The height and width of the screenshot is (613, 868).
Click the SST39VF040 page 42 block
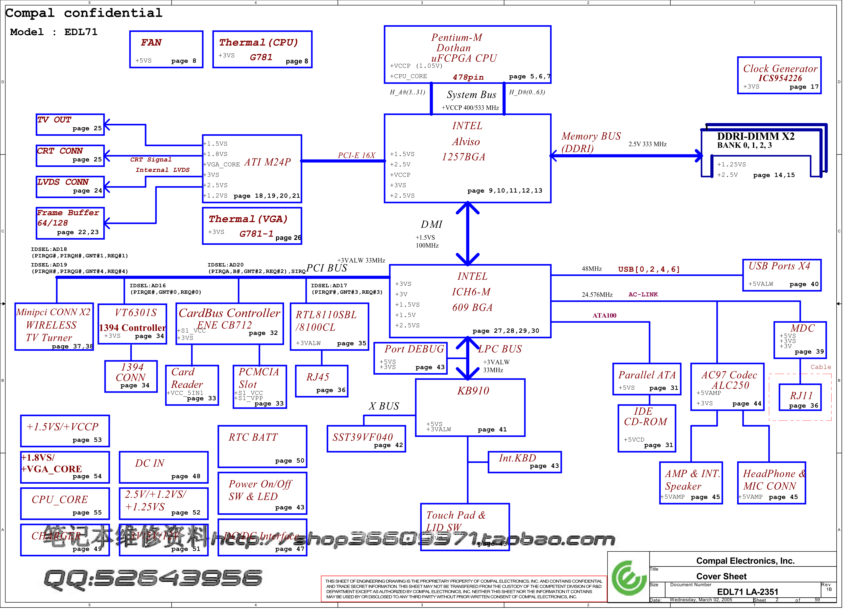click(x=366, y=439)
